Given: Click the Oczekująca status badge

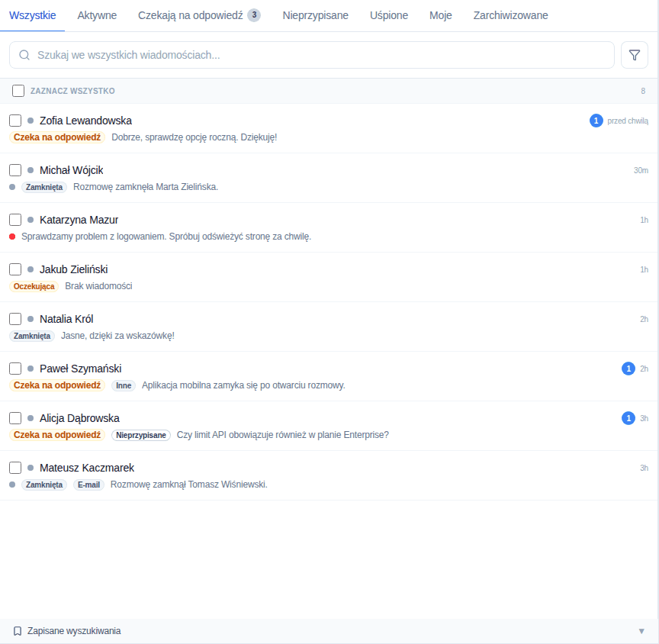Looking at the screenshot, I should coord(34,286).
